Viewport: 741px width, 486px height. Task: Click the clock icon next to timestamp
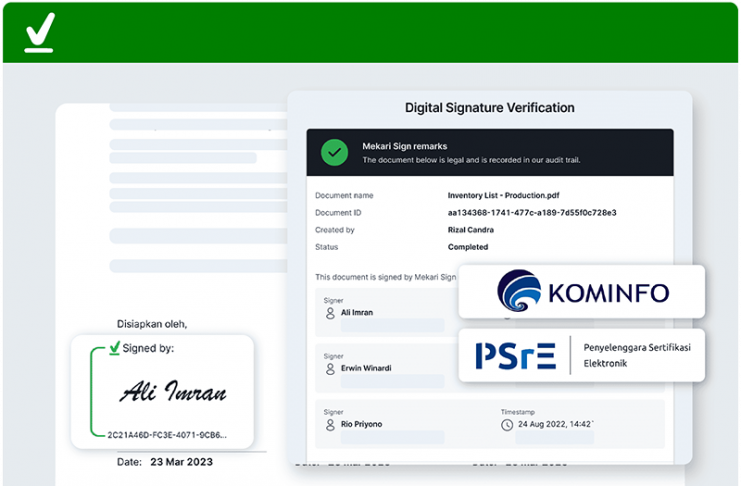tap(507, 424)
